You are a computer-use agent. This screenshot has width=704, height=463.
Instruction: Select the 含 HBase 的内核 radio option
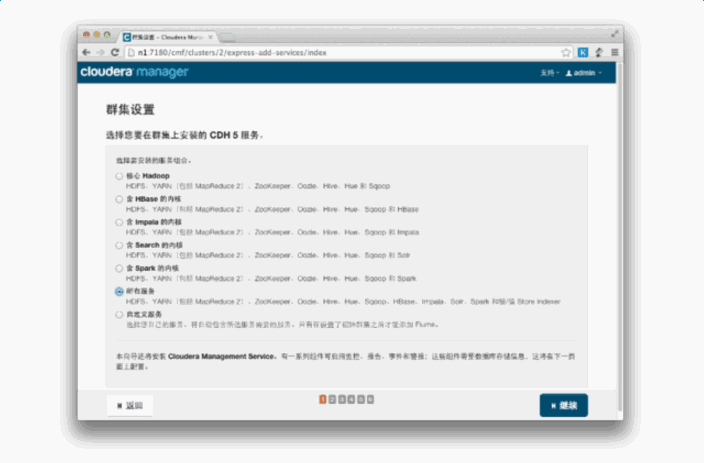[x=119, y=199]
